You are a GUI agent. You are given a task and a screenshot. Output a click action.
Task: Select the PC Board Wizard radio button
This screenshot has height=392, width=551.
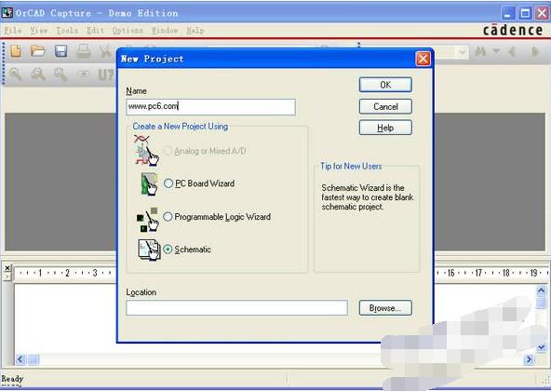pyautogui.click(x=168, y=183)
